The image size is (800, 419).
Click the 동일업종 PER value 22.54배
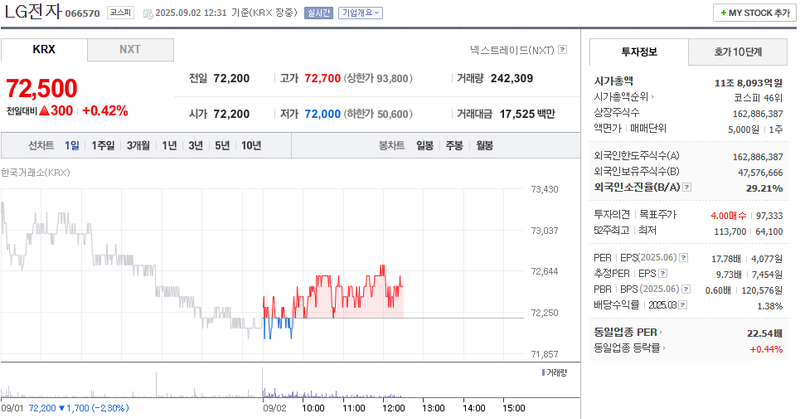[x=764, y=333]
